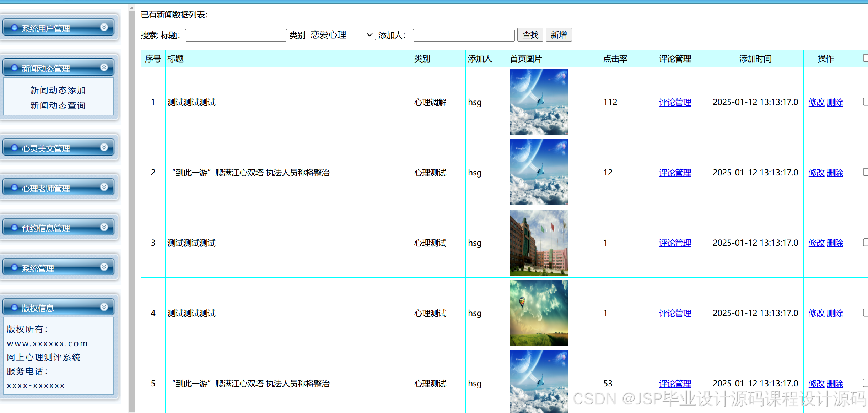868x413 pixels.
Task: Expand 预约信息管理 chevron icon
Action: [104, 227]
